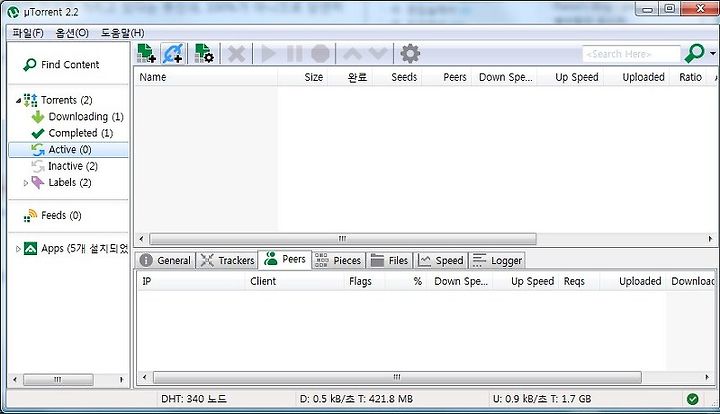Click the Create New Torrent icon
Viewport: 720px width, 414px height.
204,54
